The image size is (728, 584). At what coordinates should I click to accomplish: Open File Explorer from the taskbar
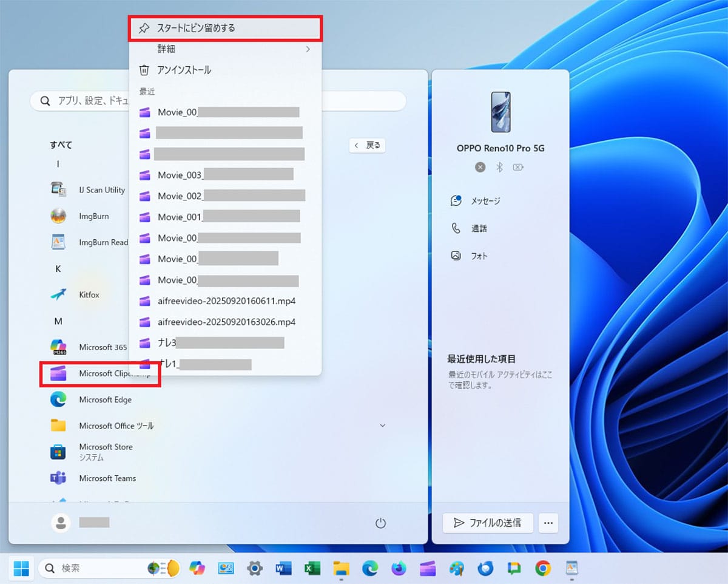(342, 568)
